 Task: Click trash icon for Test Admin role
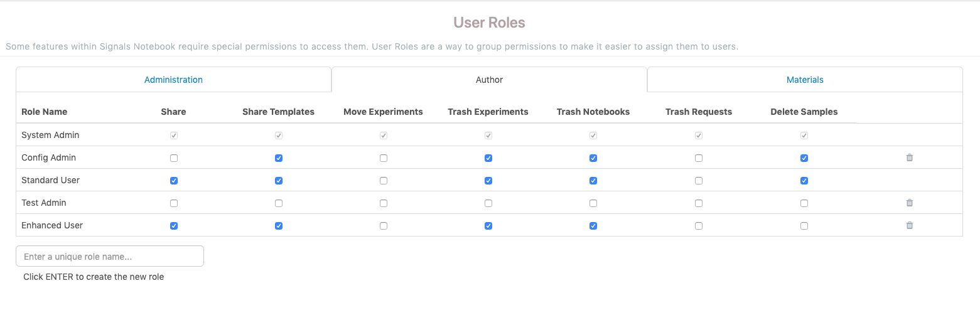pos(909,203)
